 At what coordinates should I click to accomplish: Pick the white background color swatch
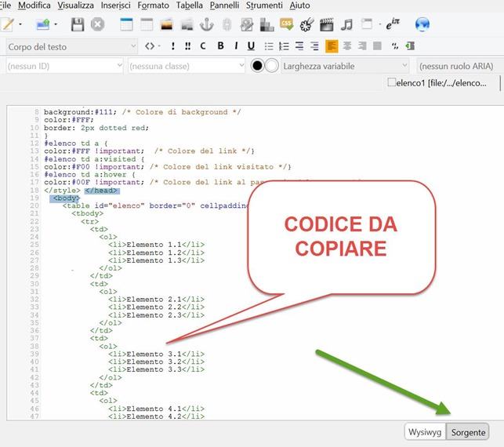(x=272, y=66)
